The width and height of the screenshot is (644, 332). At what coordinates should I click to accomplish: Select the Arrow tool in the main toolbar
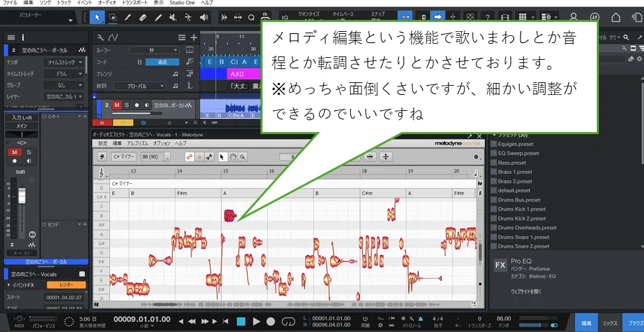(x=97, y=17)
